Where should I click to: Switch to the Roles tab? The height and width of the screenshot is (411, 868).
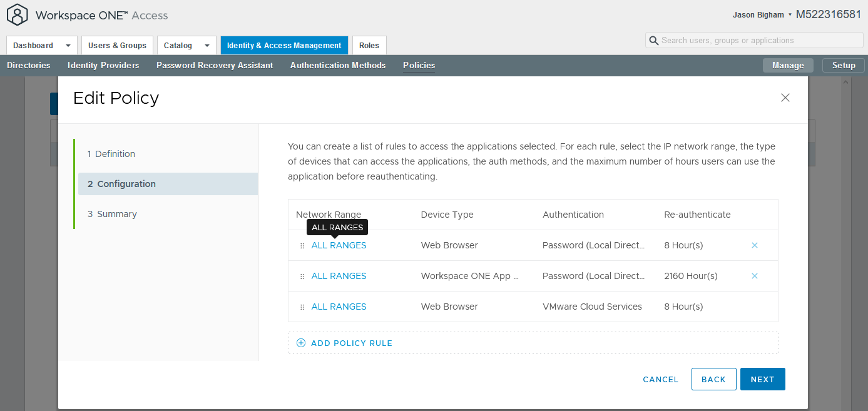pos(369,45)
